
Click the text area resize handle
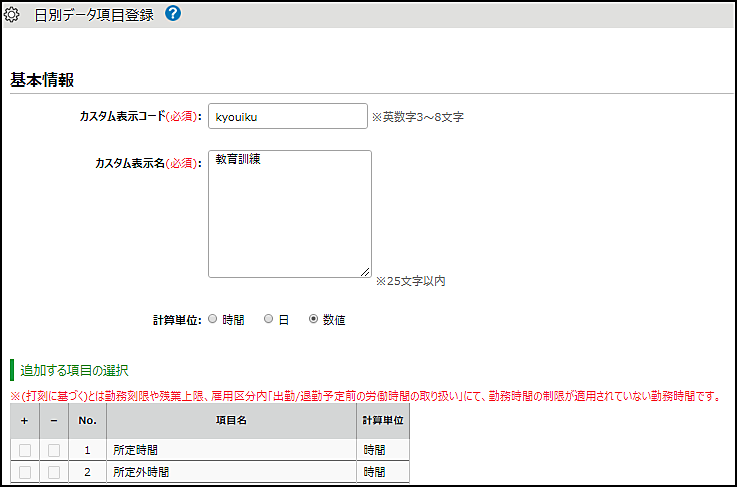(x=365, y=272)
